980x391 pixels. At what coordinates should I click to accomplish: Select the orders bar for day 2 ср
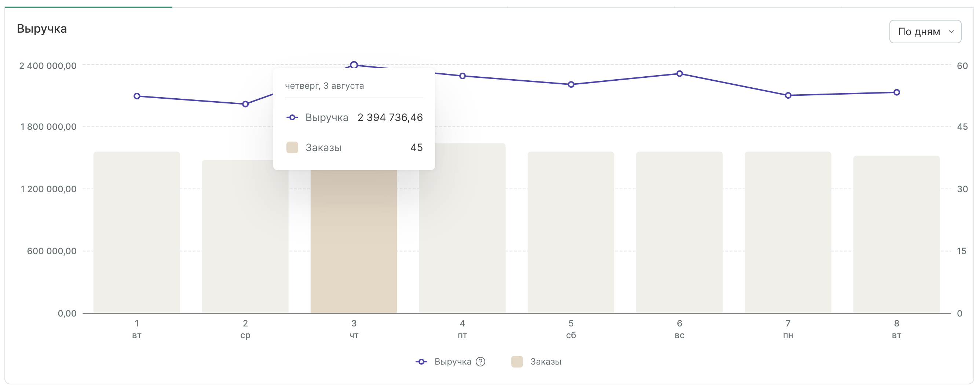[x=245, y=237]
